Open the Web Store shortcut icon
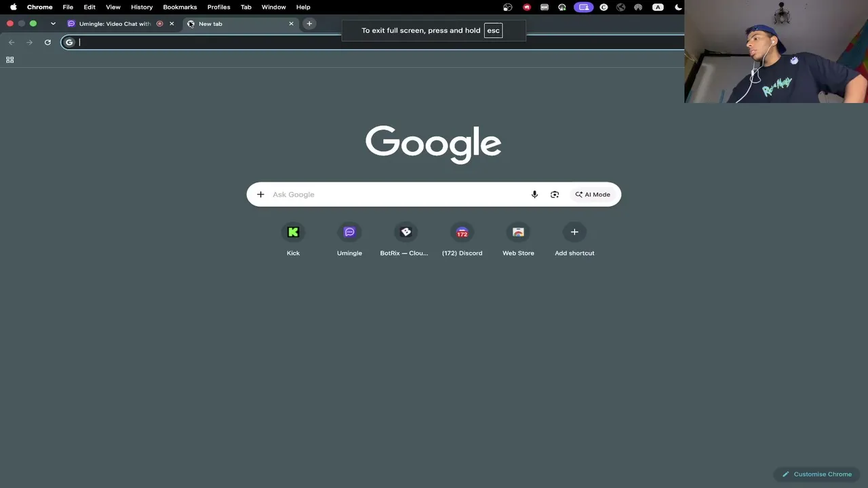The image size is (868, 488). tap(518, 232)
